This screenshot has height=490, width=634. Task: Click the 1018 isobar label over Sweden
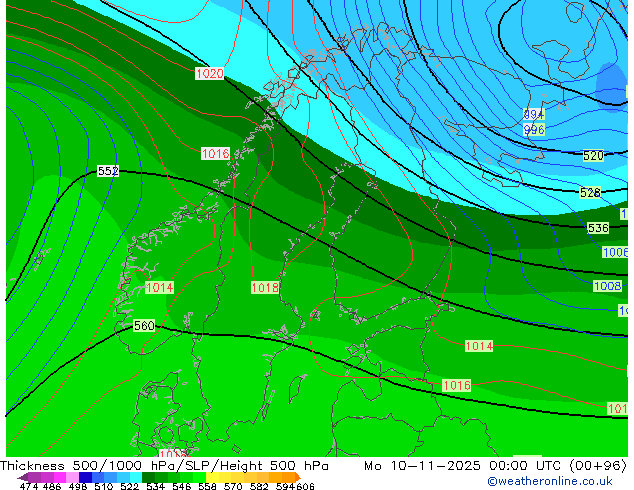[x=265, y=287]
